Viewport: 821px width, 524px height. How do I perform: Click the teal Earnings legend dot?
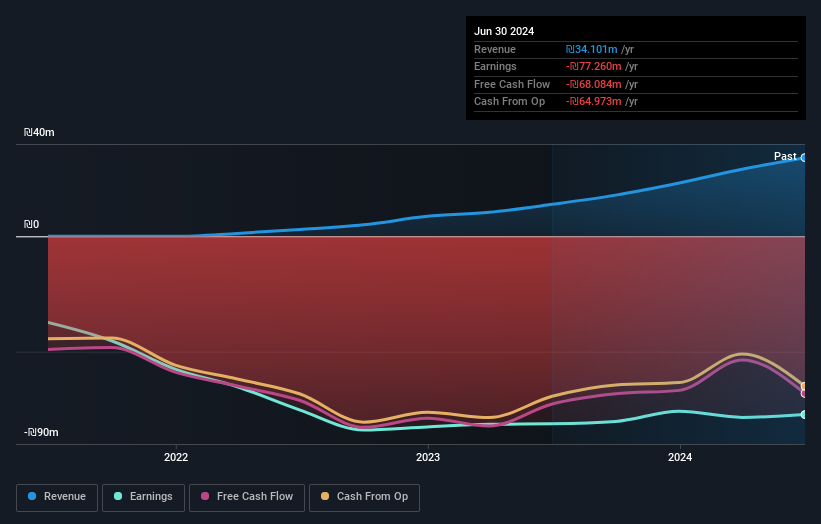(x=118, y=496)
